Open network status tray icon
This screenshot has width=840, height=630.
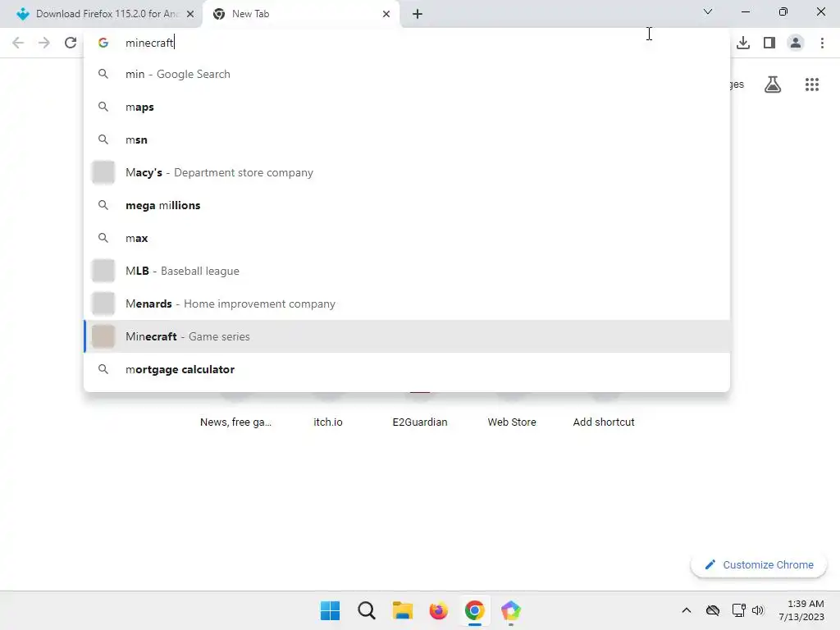point(739,610)
